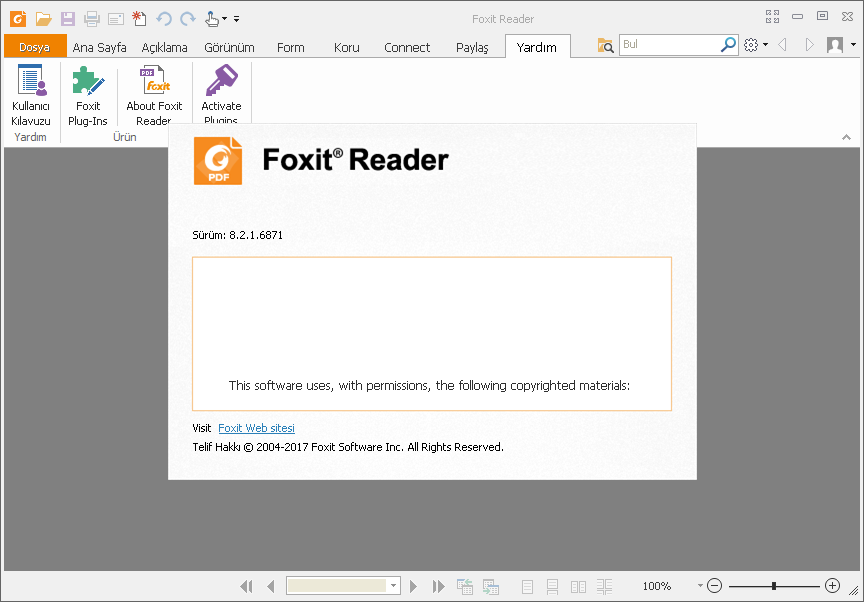Screen dimensions: 864x602
Task: Go to the Koru tab
Action: 347,47
